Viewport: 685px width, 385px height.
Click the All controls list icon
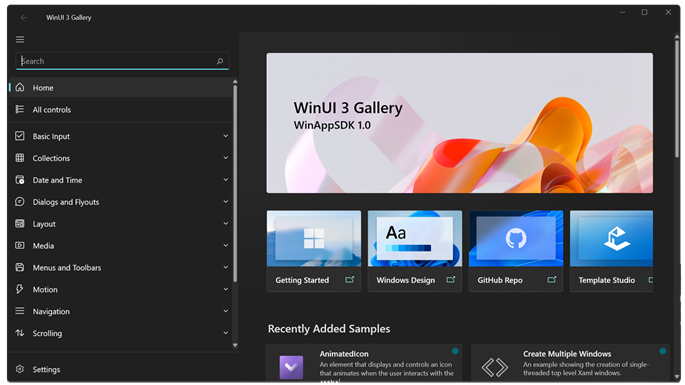pos(20,109)
